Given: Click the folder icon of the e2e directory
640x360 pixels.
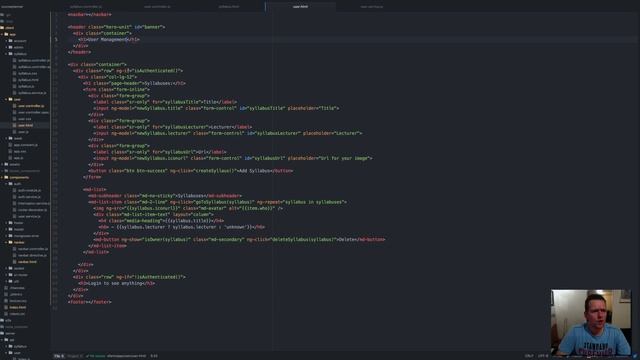Looking at the screenshot, I should [x=2, y=320].
